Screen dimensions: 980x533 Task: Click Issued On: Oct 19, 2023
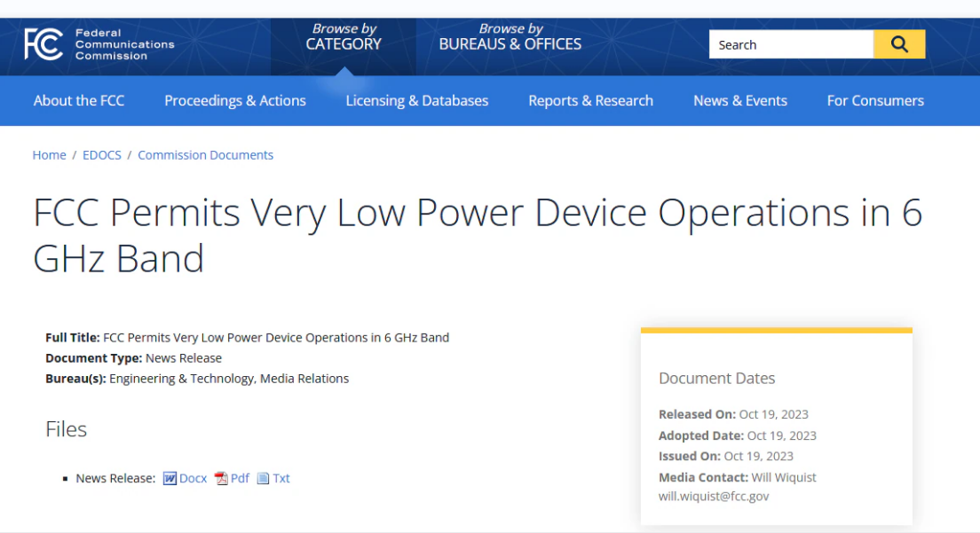(x=725, y=456)
